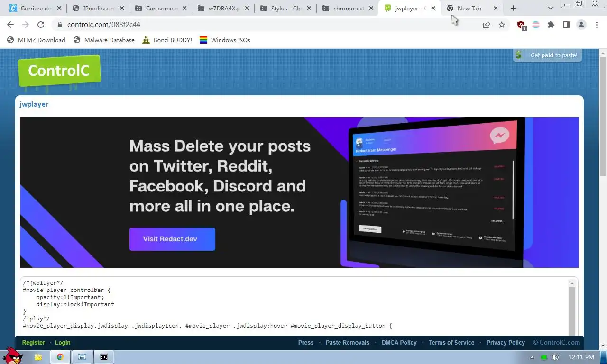Screen dimensions: 607x364
Task: Bookmark this page with the star icon
Action: coord(502,25)
